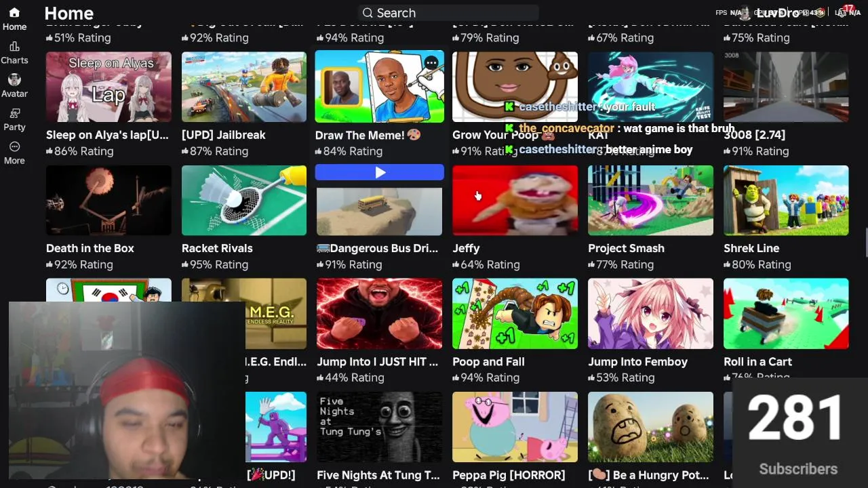
Task: Click the '[UPD] Jailbreak' title
Action: click(224, 135)
